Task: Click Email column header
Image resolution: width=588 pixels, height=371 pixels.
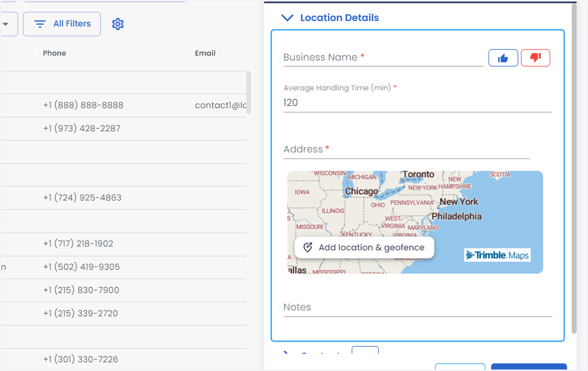Action: 205,53
